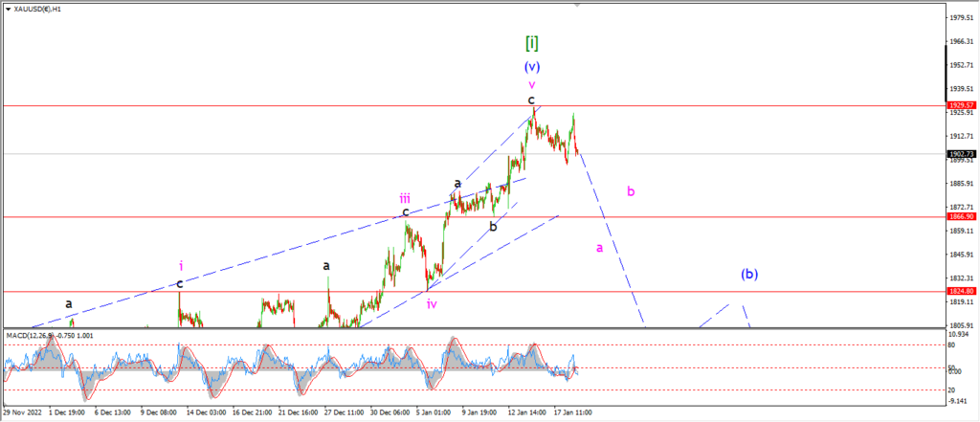Click the 17 Jan 11:00 date on time axis
980x422 pixels.
[574, 412]
